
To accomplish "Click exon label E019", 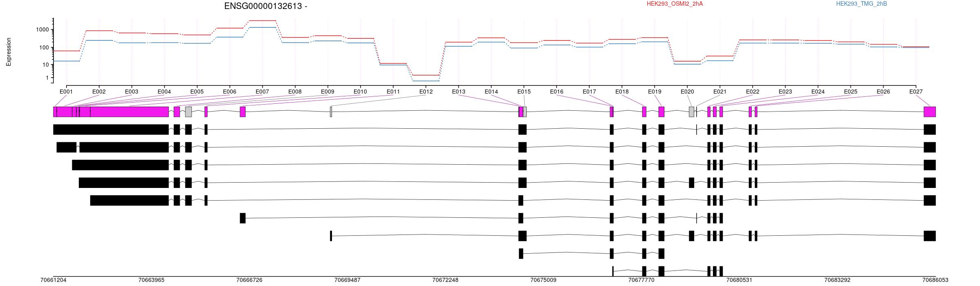I will pos(655,92).
